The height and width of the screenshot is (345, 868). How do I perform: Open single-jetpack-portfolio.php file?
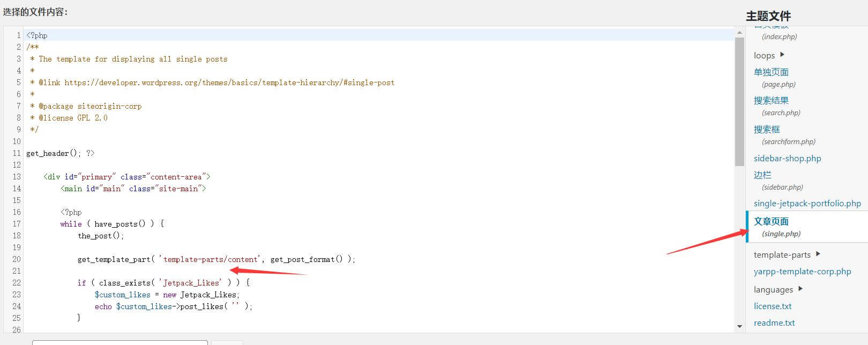[x=807, y=204]
